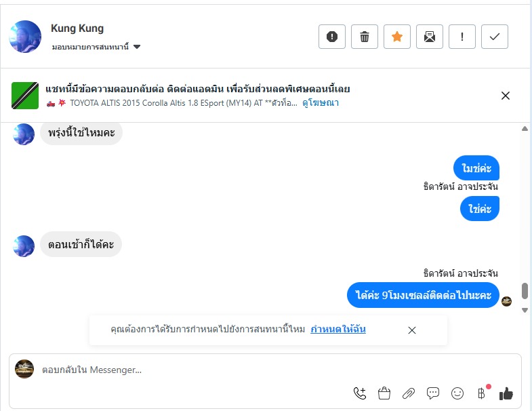Click the baht payment request icon
The width and height of the screenshot is (532, 411).
point(481,393)
